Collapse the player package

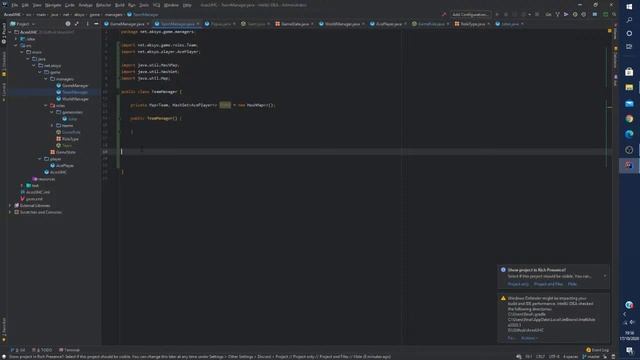(40, 159)
